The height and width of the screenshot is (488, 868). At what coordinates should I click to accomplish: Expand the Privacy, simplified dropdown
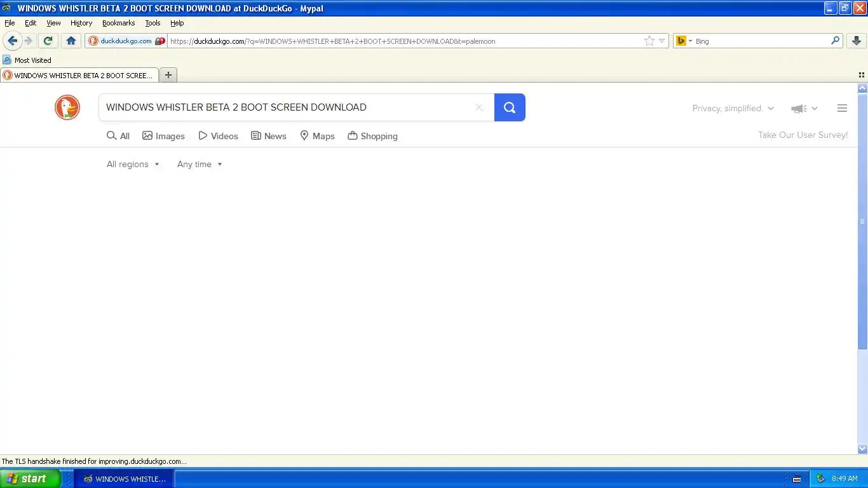733,108
